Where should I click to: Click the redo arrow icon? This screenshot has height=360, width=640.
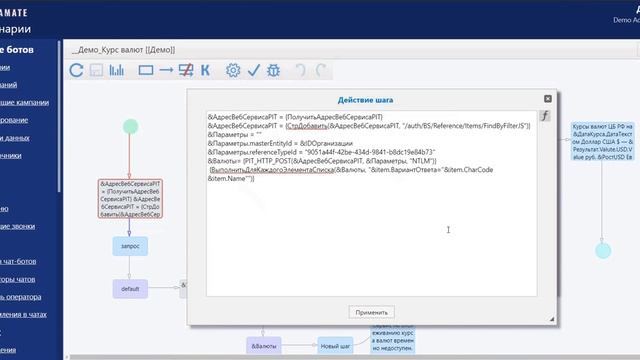click(x=321, y=70)
